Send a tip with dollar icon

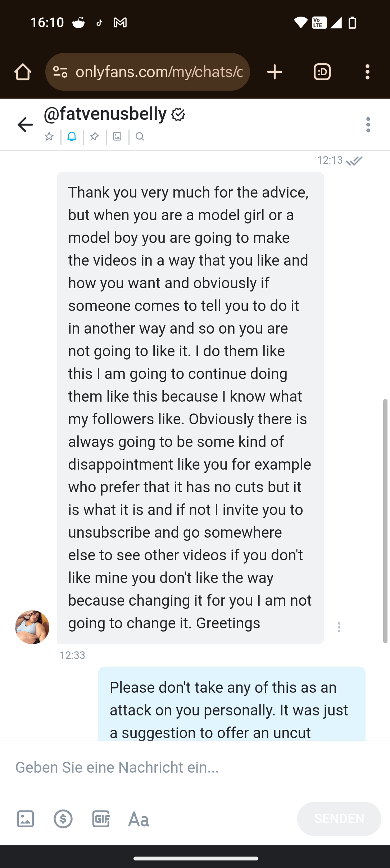[63, 819]
